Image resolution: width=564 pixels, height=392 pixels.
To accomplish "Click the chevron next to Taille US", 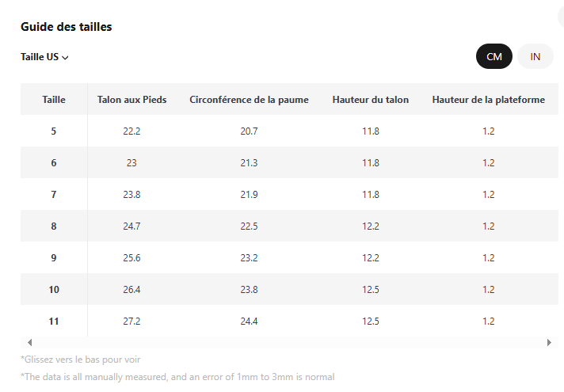I will (x=65, y=58).
